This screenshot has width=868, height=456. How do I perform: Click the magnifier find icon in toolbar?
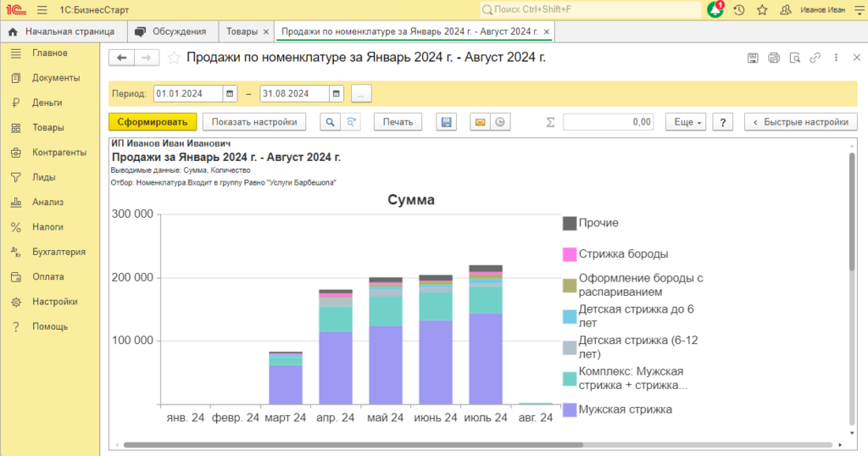[330, 122]
